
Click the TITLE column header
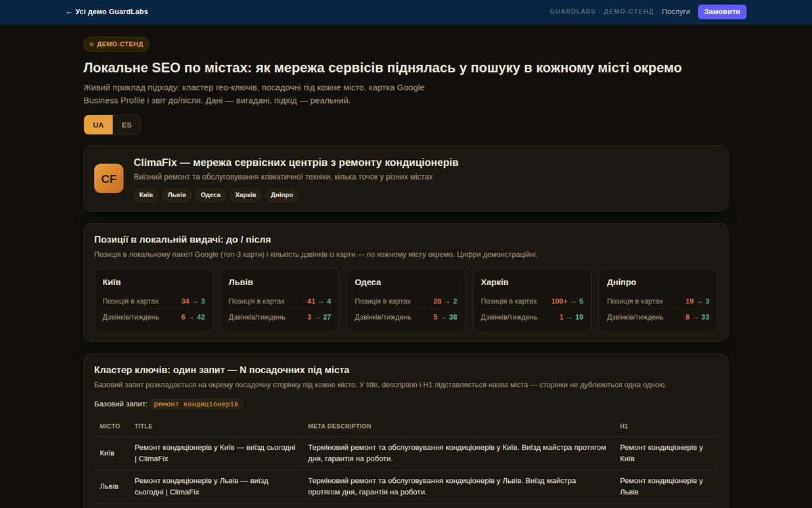coord(143,426)
